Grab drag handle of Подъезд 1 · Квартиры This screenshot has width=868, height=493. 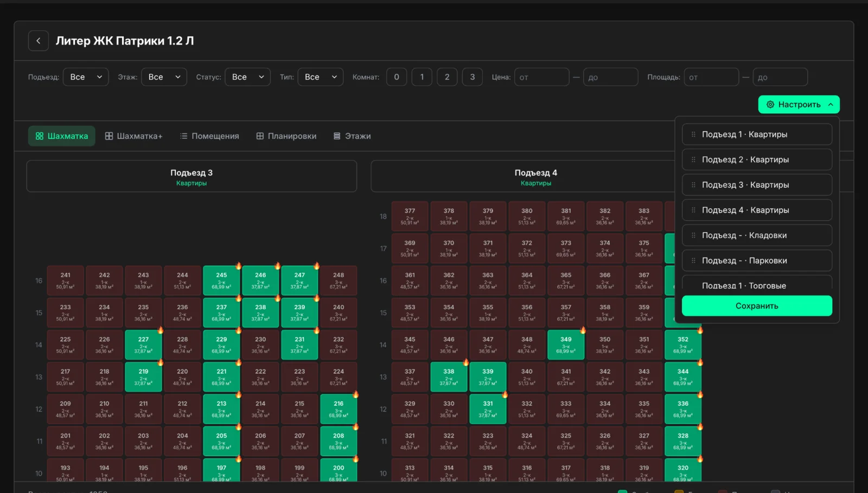(x=693, y=134)
